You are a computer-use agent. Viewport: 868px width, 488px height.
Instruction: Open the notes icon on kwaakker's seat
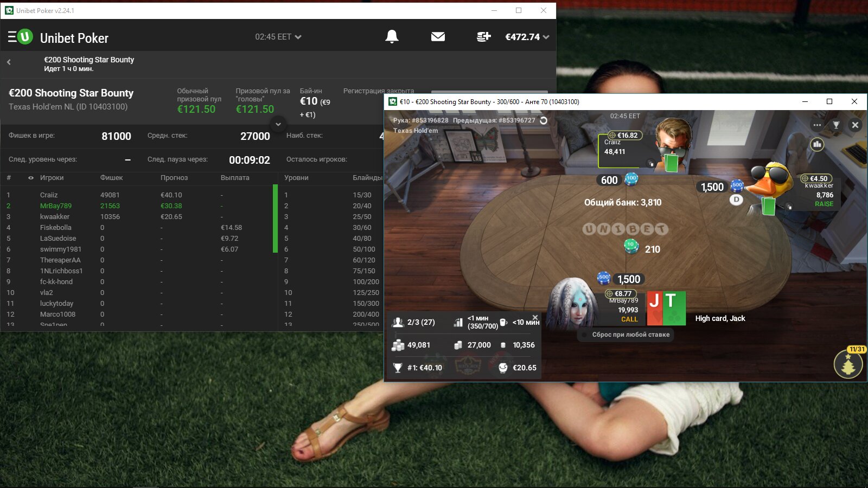pyautogui.click(x=790, y=207)
